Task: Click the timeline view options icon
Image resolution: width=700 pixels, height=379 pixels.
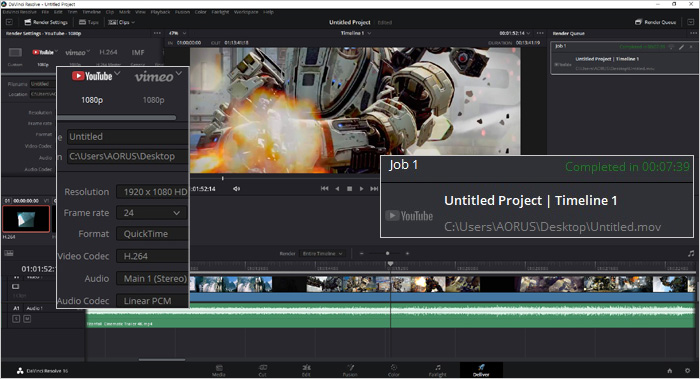Action: coord(8,253)
